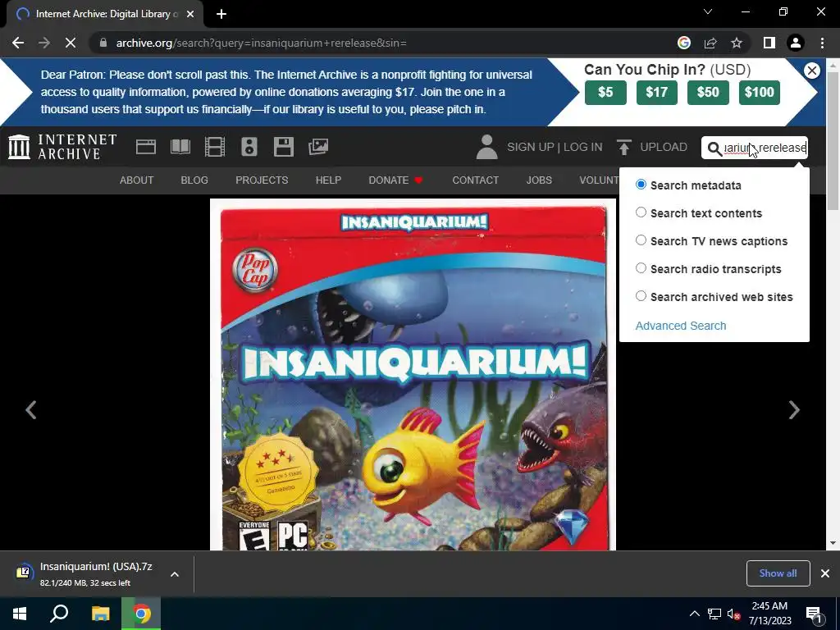Go back with the browser back arrow
The image size is (840, 630).
tap(18, 43)
